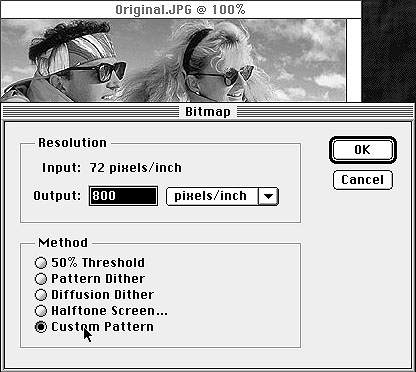Pick the Halftone Screen... method option
Image resolution: width=416 pixels, height=372 pixels.
[41, 311]
